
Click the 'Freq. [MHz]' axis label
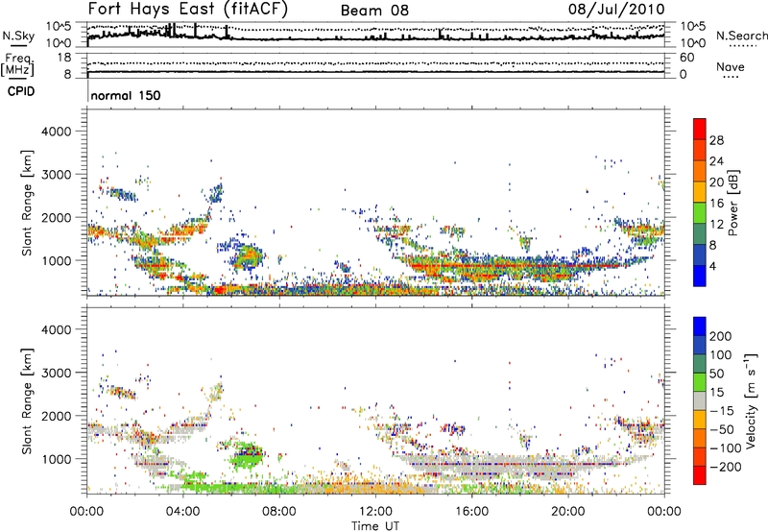point(18,64)
